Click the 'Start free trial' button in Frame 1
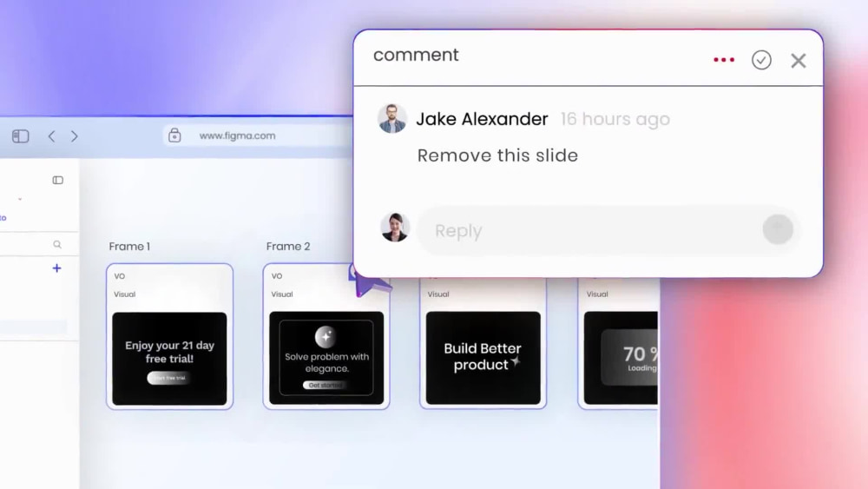This screenshot has width=868, height=489. click(x=169, y=378)
